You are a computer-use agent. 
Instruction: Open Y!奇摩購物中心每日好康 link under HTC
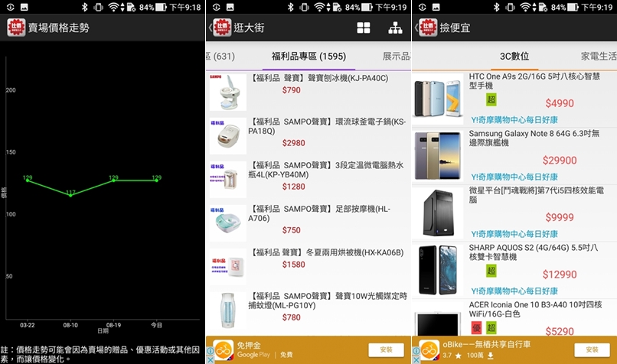514,120
